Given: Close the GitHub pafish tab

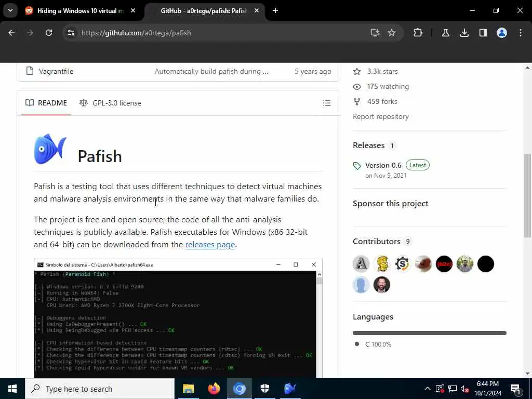Looking at the screenshot, I should coord(257,11).
